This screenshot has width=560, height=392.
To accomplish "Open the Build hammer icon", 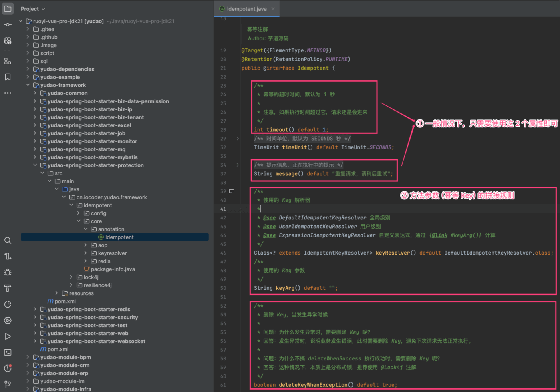I will pyautogui.click(x=8, y=288).
